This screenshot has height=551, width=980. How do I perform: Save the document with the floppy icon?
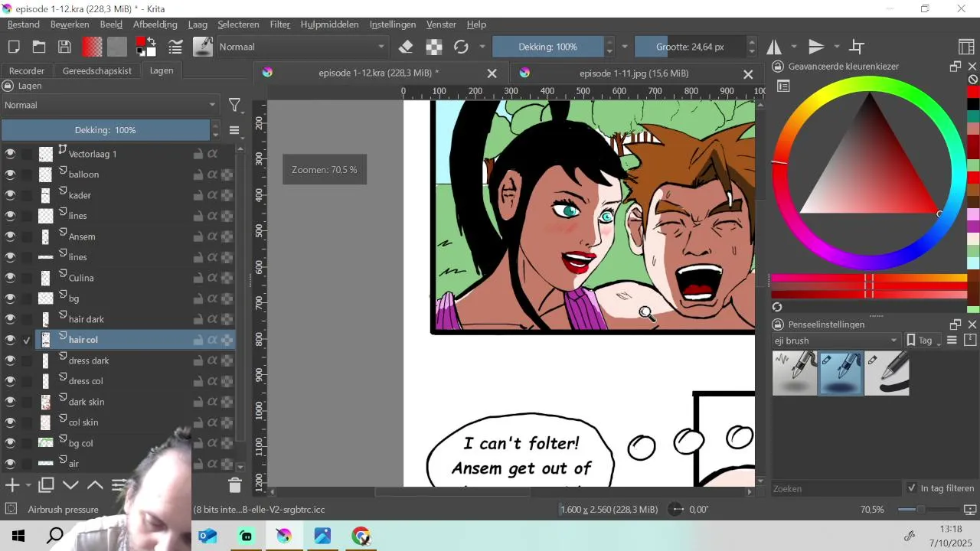click(x=64, y=47)
